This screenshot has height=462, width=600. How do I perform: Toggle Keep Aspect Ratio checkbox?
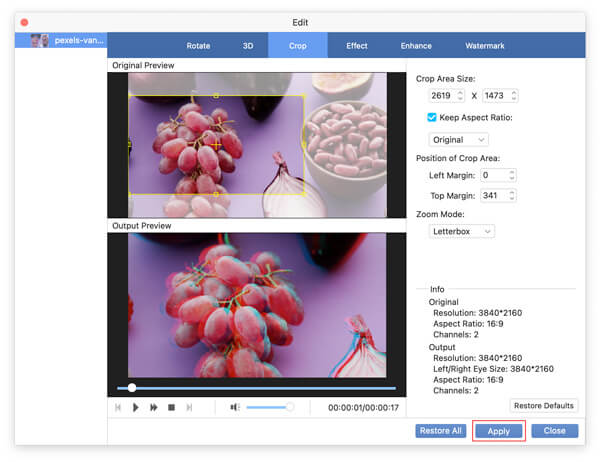432,117
